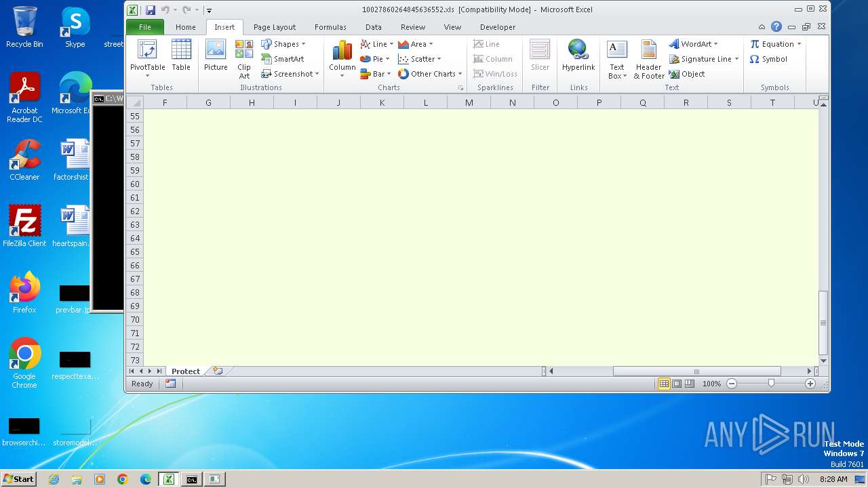The image size is (868, 488).
Task: Launch CCleaner from desktop
Action: click(x=24, y=160)
